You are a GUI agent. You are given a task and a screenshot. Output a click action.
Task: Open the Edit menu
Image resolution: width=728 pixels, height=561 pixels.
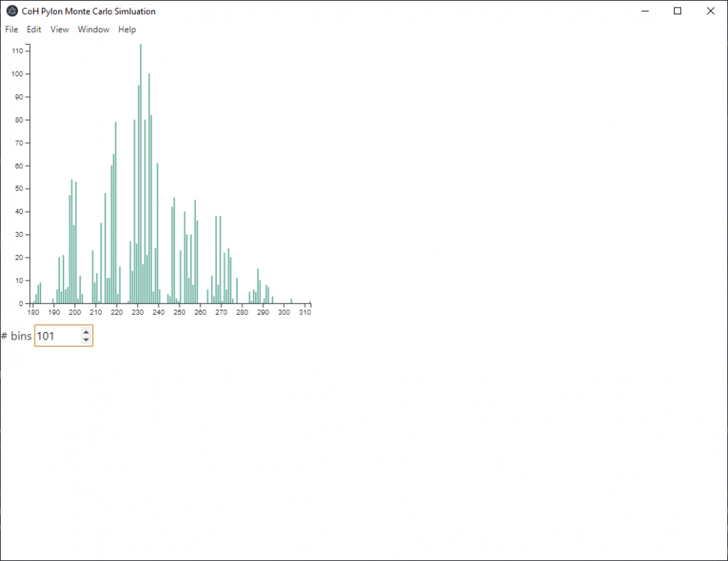[x=34, y=30]
